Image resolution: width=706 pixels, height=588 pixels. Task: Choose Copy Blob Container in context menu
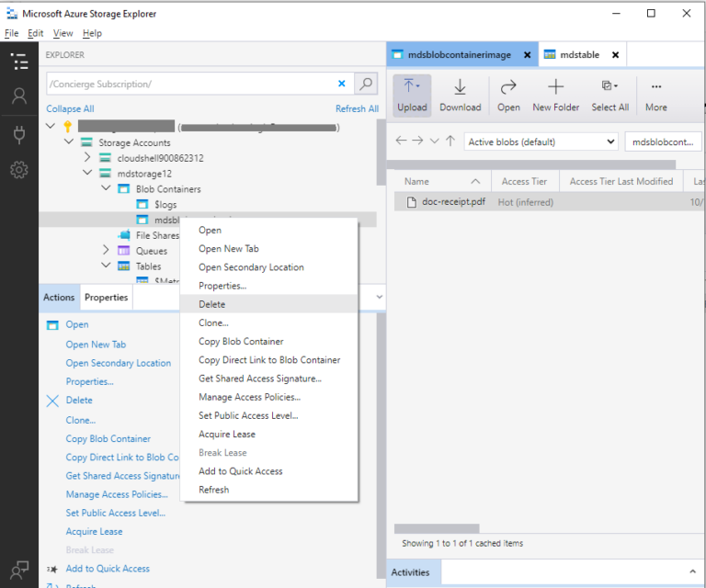(x=268, y=342)
